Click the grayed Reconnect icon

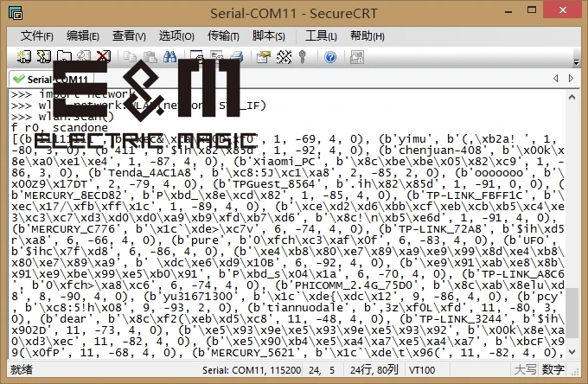tap(84, 57)
